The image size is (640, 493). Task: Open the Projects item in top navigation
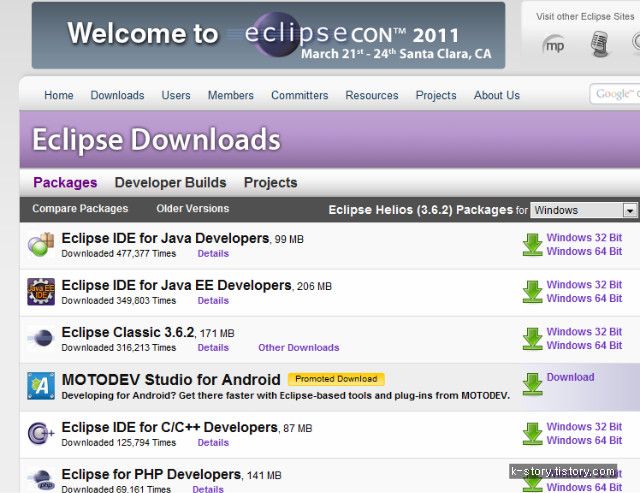436,95
